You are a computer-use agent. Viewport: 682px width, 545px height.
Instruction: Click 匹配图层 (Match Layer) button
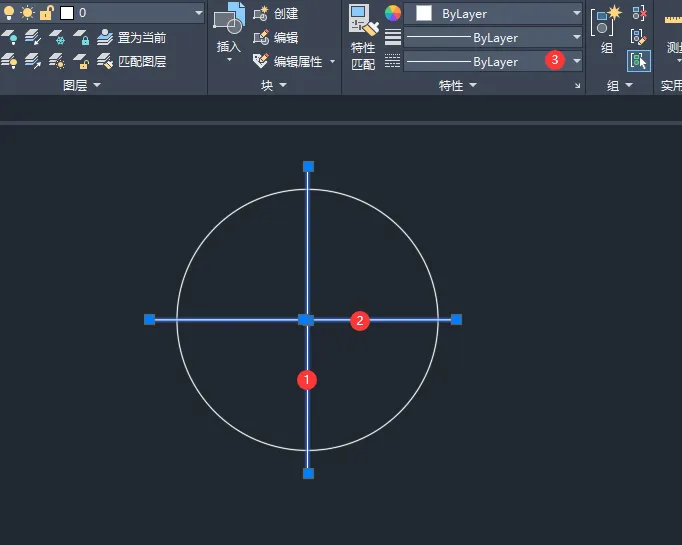(131, 61)
